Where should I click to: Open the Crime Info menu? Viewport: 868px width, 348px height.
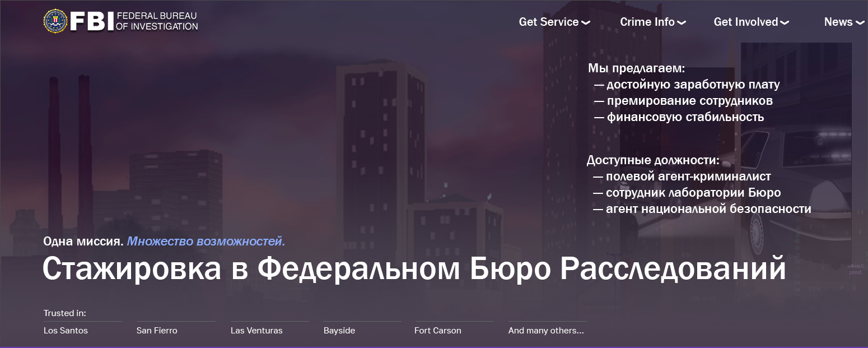coord(647,22)
